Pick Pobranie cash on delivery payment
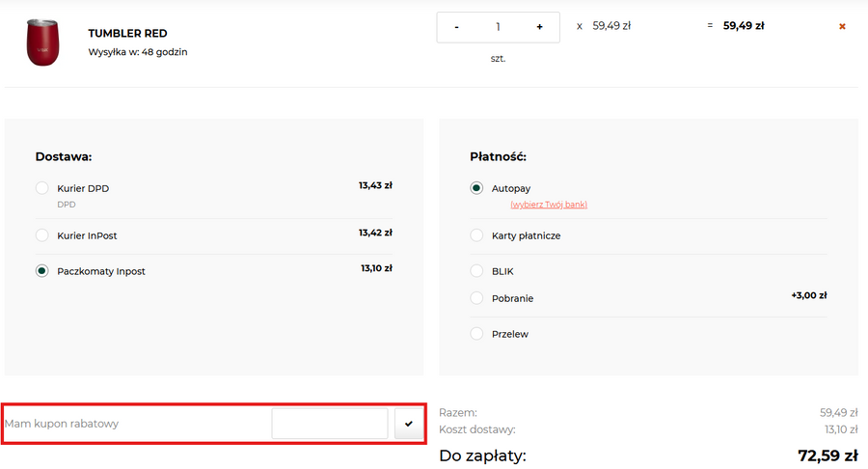 476,298
